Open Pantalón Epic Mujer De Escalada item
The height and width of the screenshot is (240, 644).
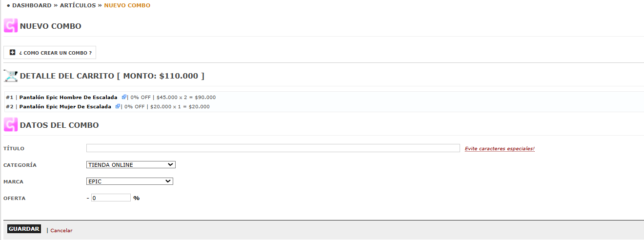click(65, 106)
